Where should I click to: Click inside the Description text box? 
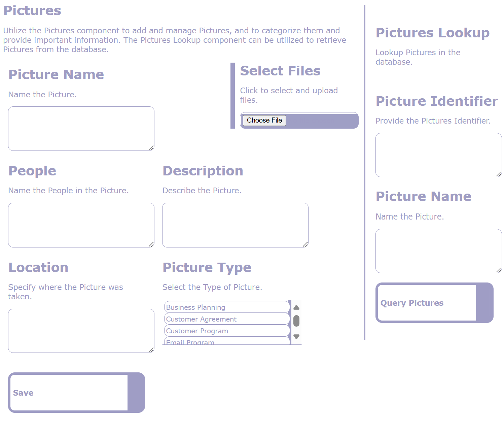tap(235, 225)
